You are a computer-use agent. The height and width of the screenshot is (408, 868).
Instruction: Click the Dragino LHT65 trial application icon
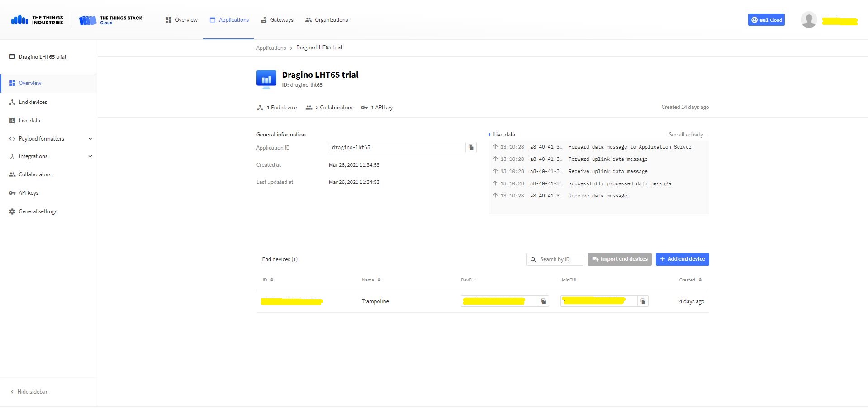(266, 80)
